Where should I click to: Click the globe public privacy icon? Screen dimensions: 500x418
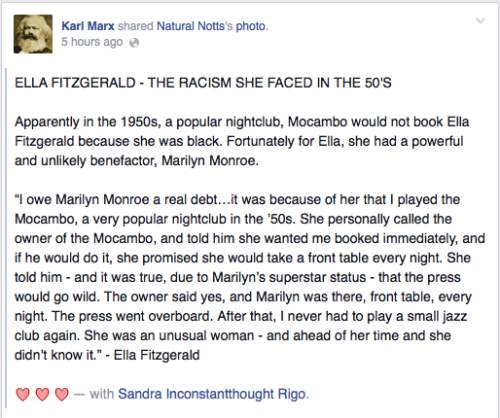point(134,43)
